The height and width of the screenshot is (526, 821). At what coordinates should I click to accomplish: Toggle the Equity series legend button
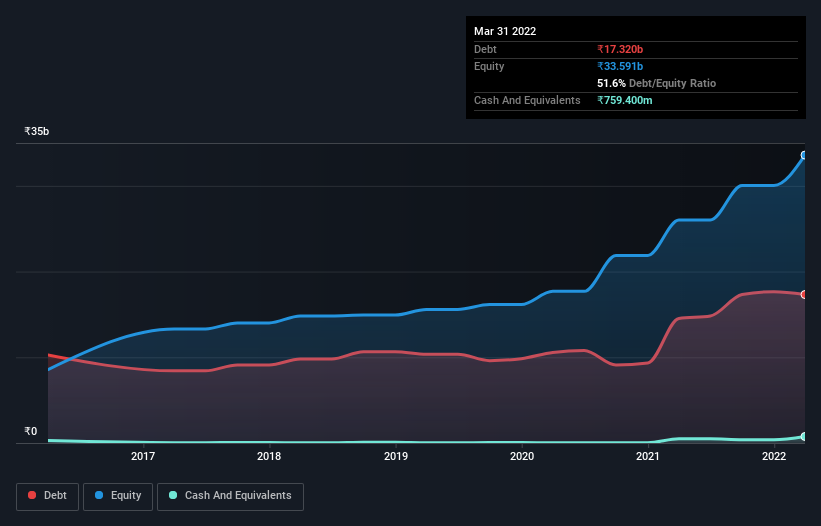click(118, 496)
